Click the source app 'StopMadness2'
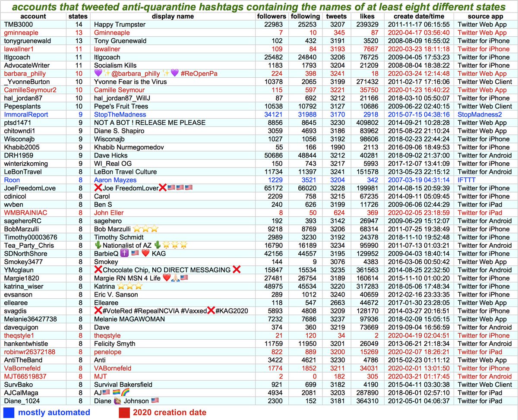 coord(480,115)
